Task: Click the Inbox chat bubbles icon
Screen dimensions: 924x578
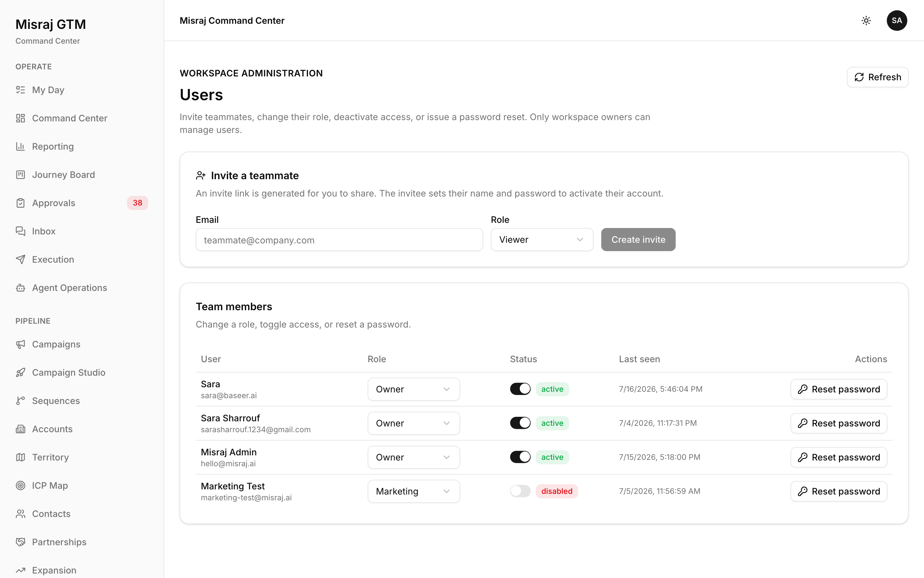Action: 21,231
